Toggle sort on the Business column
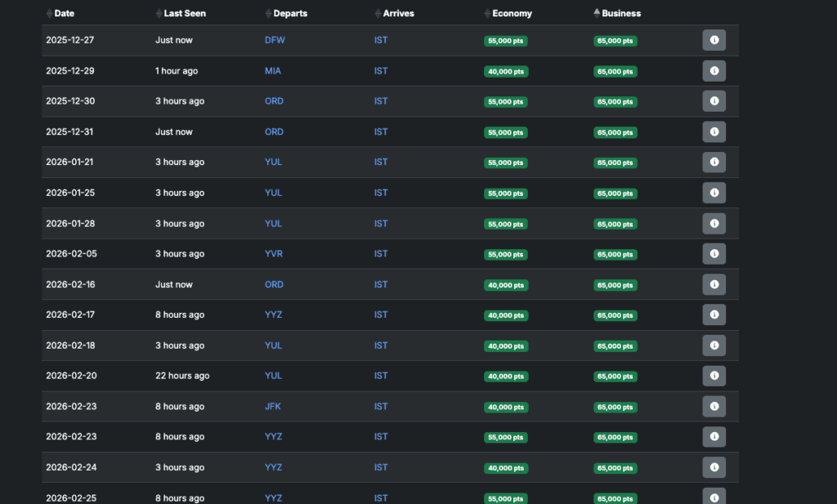837x504 pixels. click(620, 13)
